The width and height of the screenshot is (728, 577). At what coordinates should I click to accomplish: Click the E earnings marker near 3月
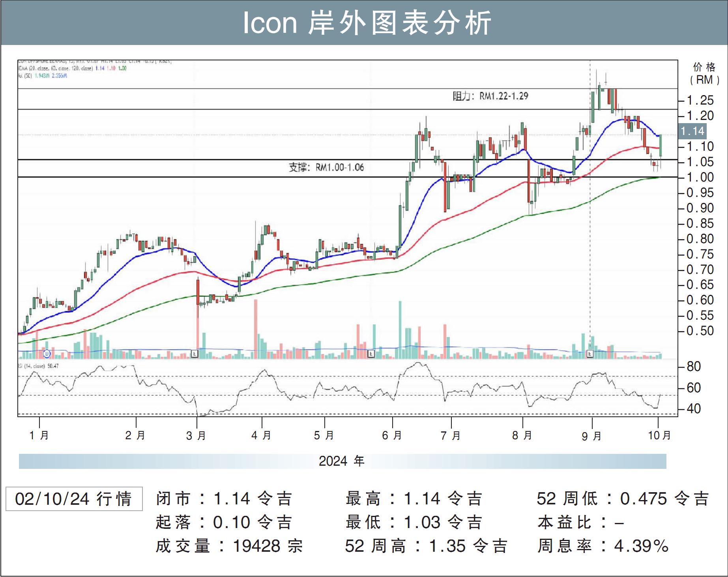pyautogui.click(x=194, y=354)
